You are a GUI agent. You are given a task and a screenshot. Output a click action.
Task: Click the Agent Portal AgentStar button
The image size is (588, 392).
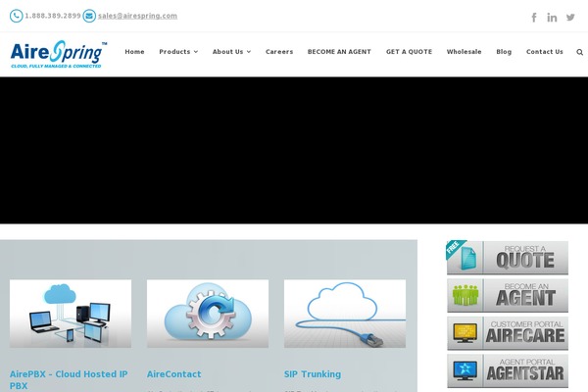[508, 371]
